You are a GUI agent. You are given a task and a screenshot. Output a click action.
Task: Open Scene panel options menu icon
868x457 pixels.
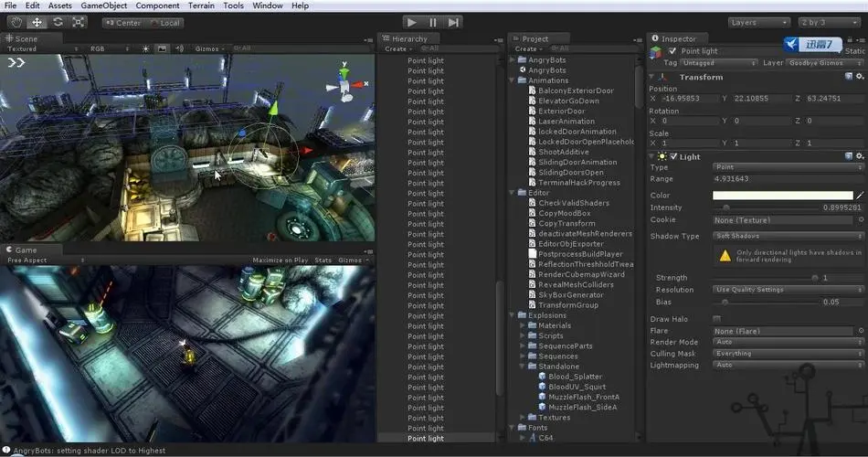point(369,40)
